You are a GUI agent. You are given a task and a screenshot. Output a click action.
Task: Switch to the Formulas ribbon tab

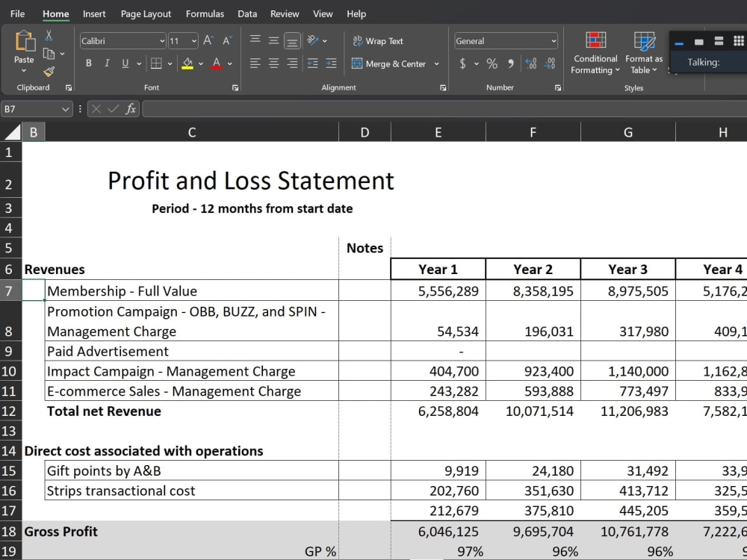point(205,13)
